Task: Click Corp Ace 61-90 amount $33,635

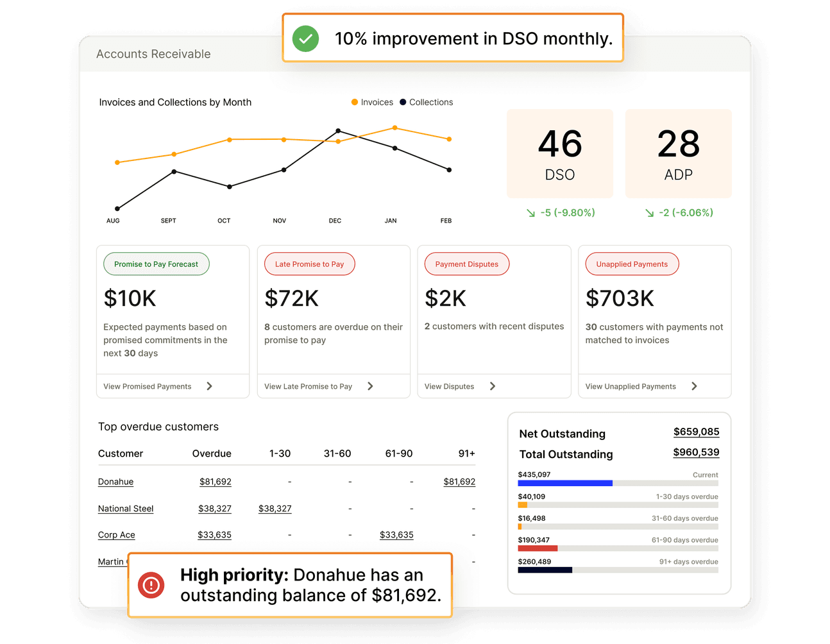Action: (396, 535)
